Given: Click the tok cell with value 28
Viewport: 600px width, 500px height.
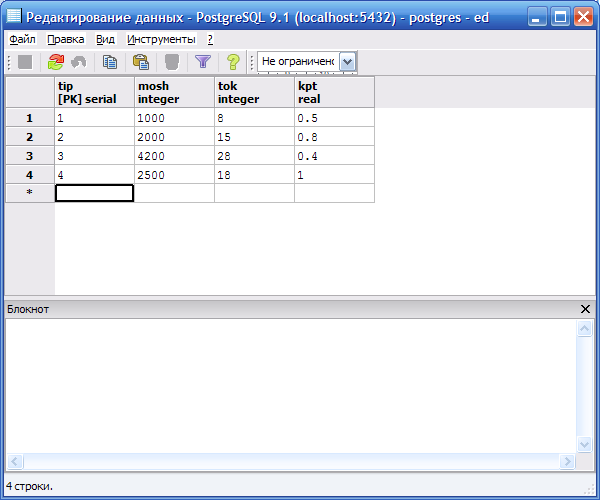Looking at the screenshot, I should 254,155.
